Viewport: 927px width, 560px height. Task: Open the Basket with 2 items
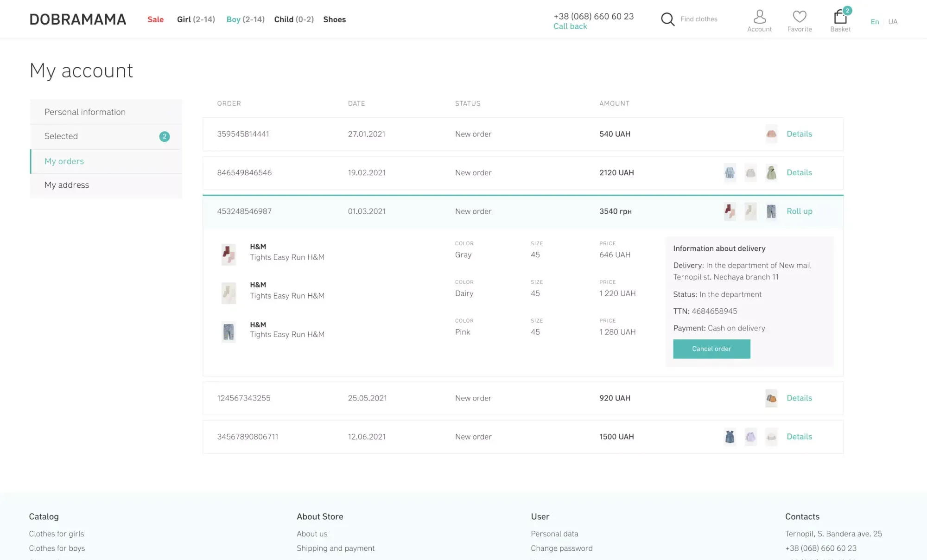click(x=840, y=17)
